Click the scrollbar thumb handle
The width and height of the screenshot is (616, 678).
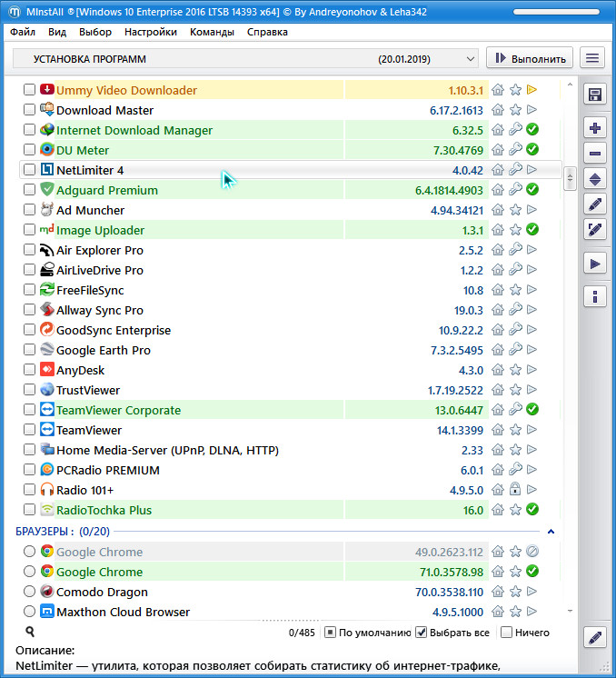click(x=571, y=178)
